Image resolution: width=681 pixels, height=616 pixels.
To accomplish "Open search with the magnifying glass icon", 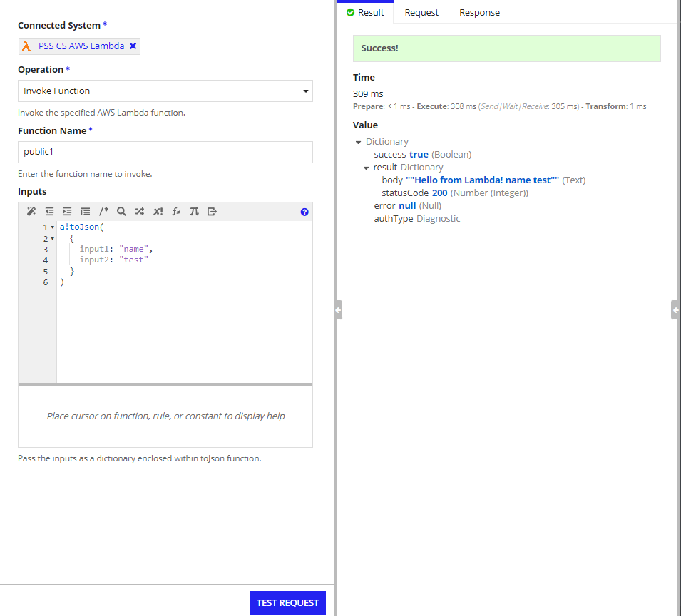I will click(121, 212).
